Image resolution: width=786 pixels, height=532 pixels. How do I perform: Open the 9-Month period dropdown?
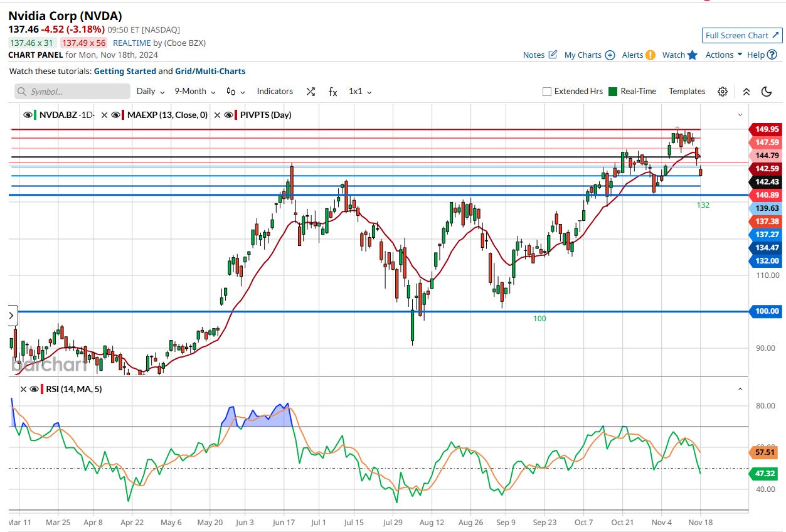(x=195, y=91)
